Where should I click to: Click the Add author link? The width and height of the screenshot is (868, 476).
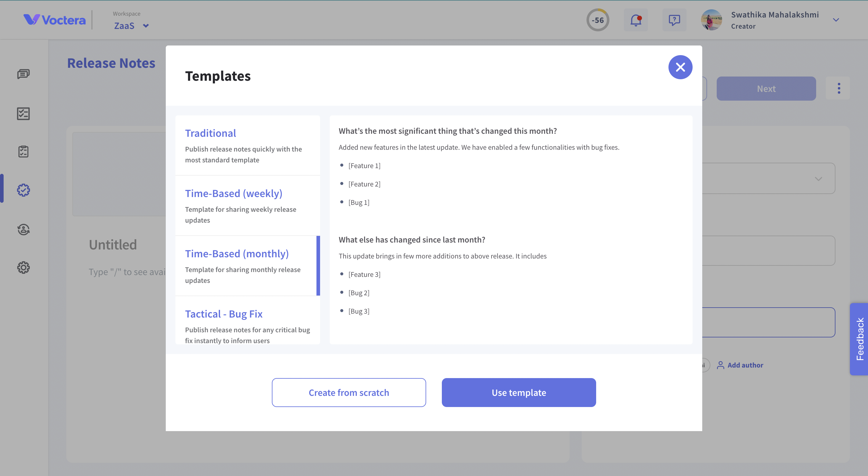tap(745, 365)
